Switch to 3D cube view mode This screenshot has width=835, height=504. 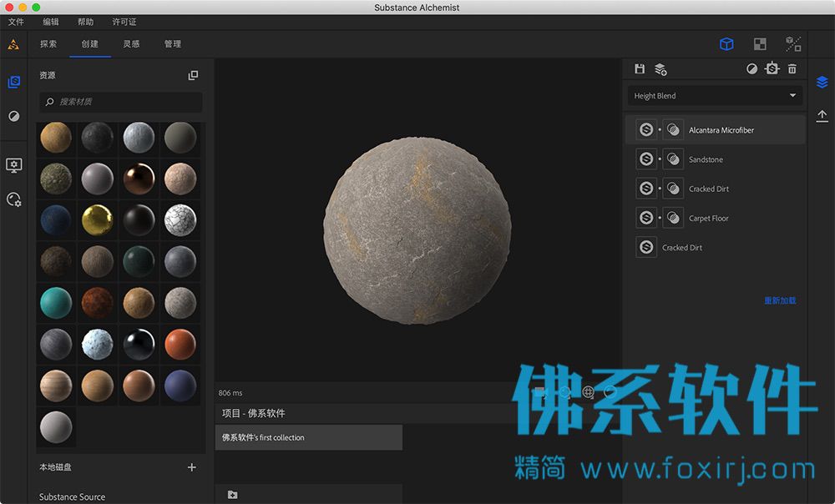click(727, 44)
